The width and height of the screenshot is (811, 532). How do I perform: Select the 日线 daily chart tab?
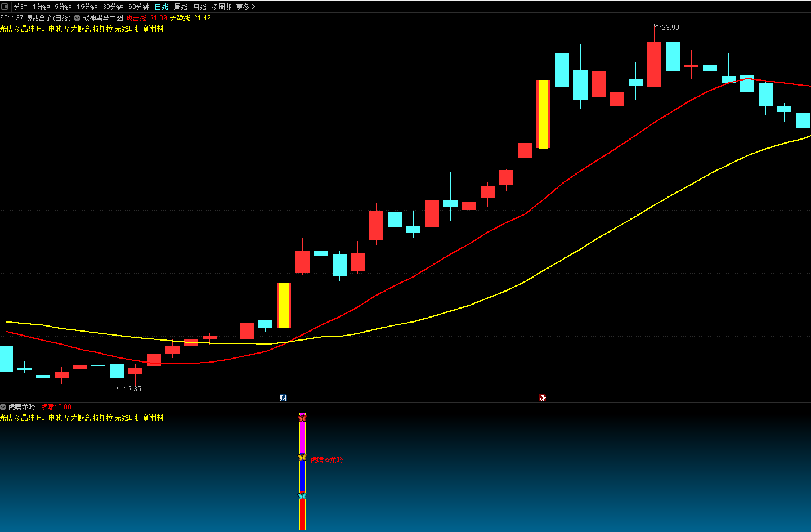click(x=162, y=7)
